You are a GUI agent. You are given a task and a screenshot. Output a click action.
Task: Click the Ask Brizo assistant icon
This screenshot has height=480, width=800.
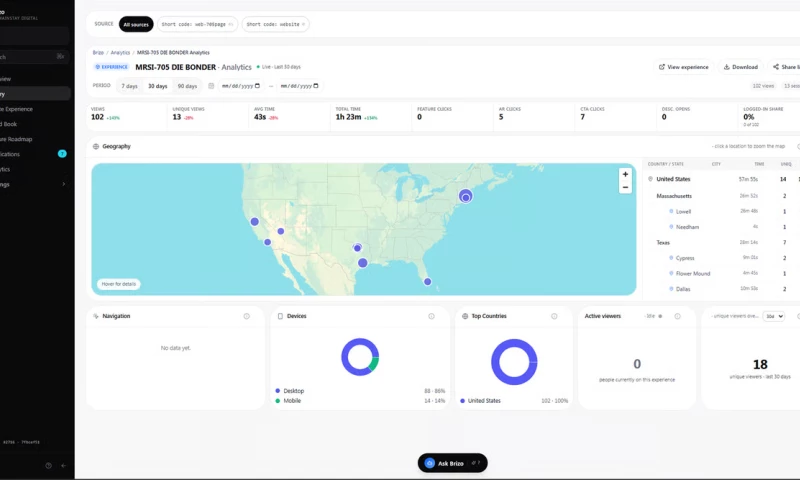[430, 463]
